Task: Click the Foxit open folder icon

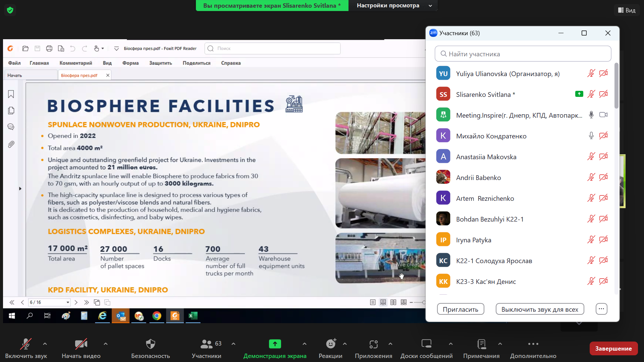Action: [25, 49]
